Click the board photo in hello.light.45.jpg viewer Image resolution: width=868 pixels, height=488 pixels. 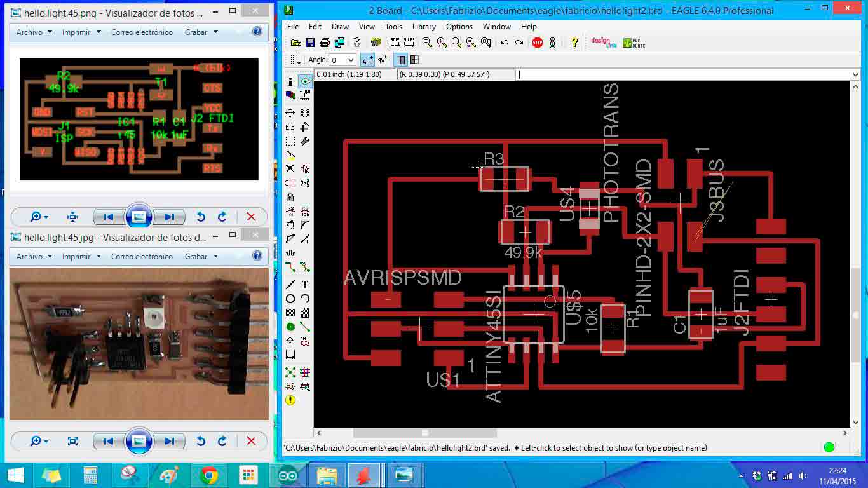click(139, 343)
